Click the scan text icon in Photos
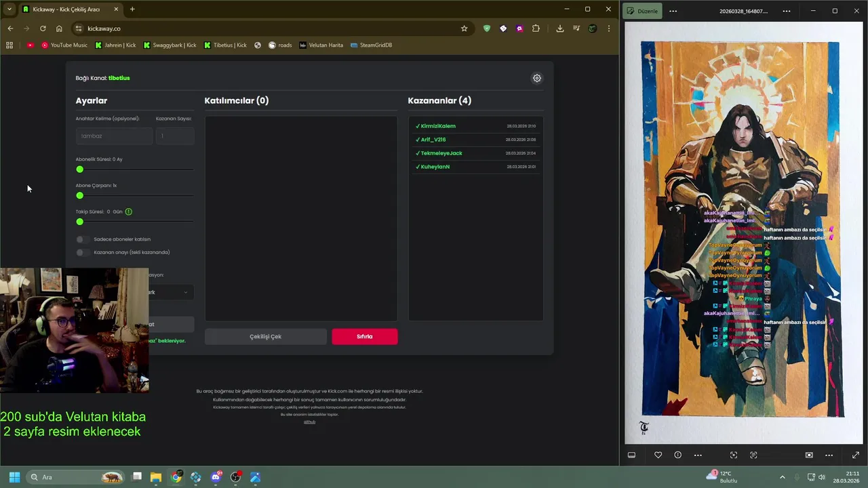This screenshot has width=868, height=488. [753, 455]
